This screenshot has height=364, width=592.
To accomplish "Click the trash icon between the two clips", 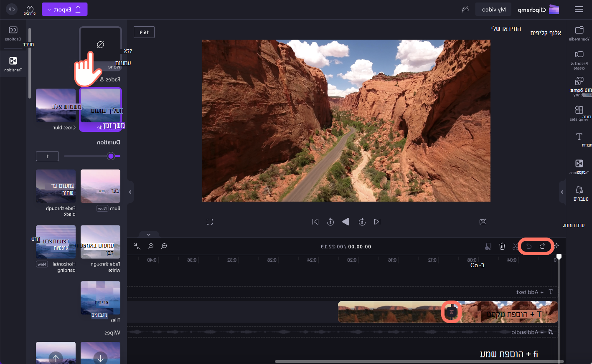I will (x=452, y=312).
